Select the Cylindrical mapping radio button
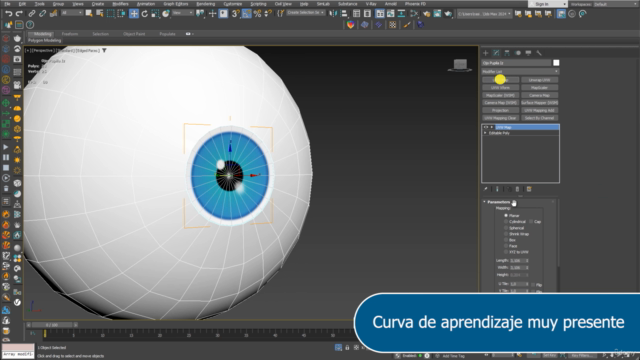The image size is (640, 360). tap(506, 222)
